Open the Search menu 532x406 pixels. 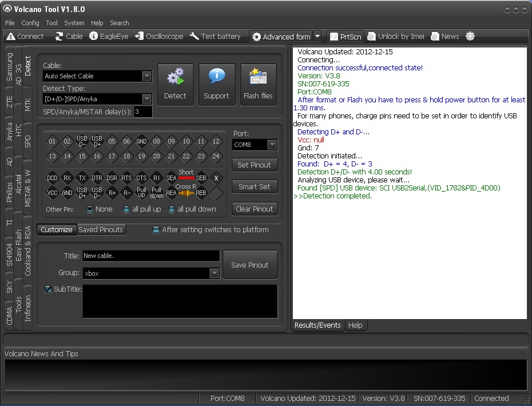[x=120, y=23]
